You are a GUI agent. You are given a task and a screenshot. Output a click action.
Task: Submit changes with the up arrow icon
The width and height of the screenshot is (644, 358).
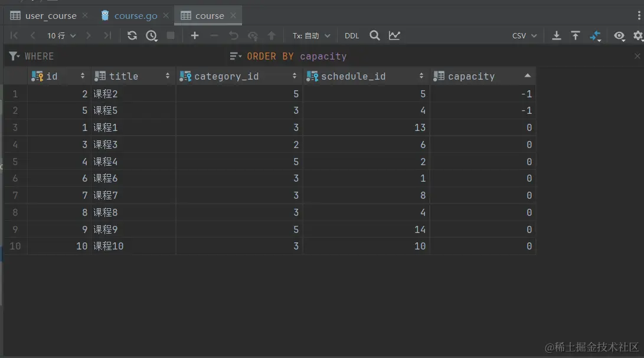pyautogui.click(x=272, y=36)
